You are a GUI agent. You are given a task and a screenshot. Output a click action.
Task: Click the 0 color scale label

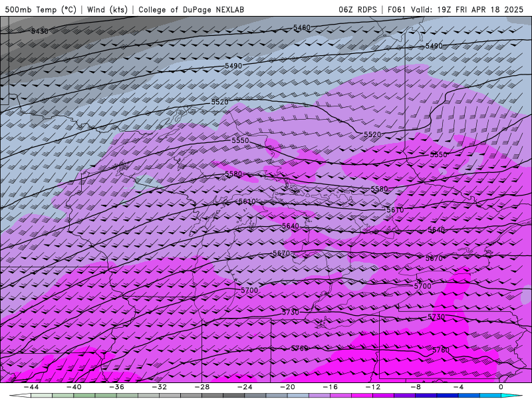pyautogui.click(x=501, y=387)
